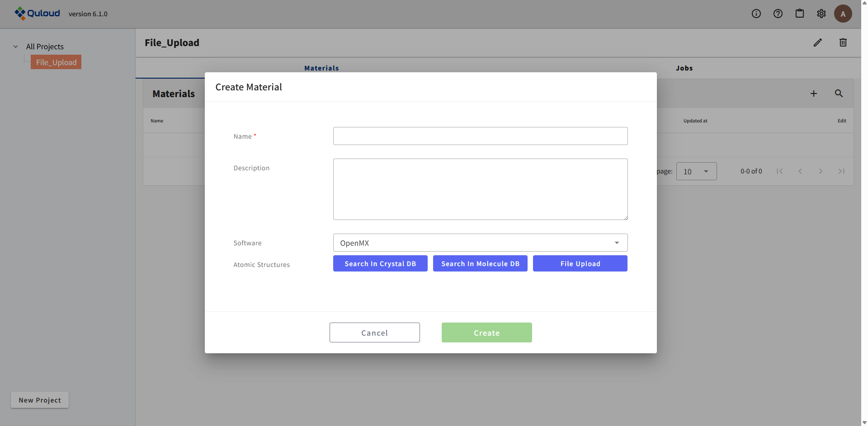Screen dimensions: 868x426
Task: Switch to the Jobs tab
Action: (684, 68)
